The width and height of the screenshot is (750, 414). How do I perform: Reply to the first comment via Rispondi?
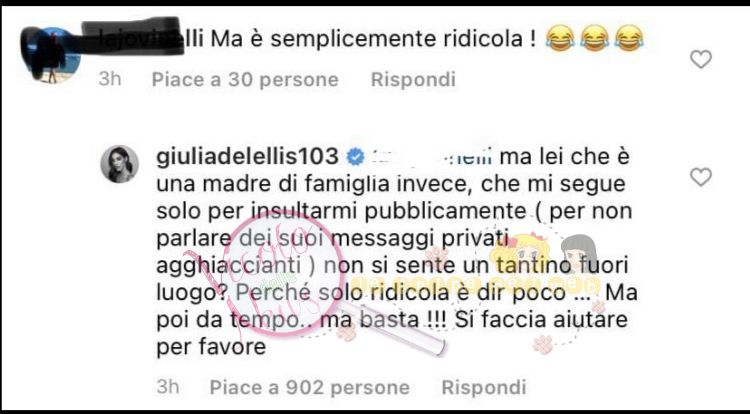(x=413, y=79)
